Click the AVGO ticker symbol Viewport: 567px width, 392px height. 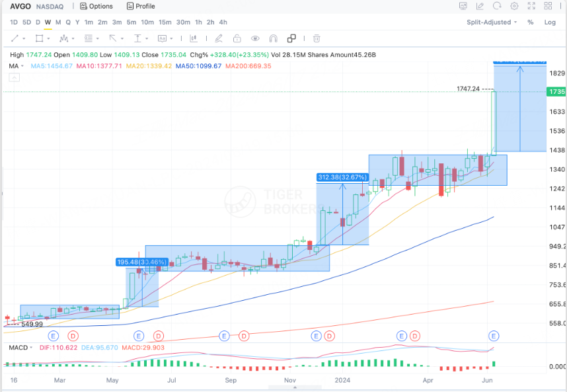point(20,6)
